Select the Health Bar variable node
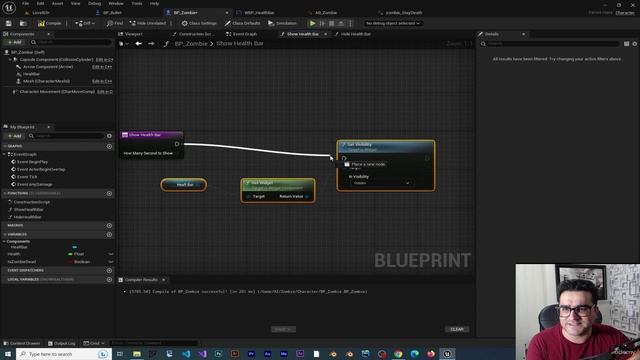 click(x=184, y=185)
